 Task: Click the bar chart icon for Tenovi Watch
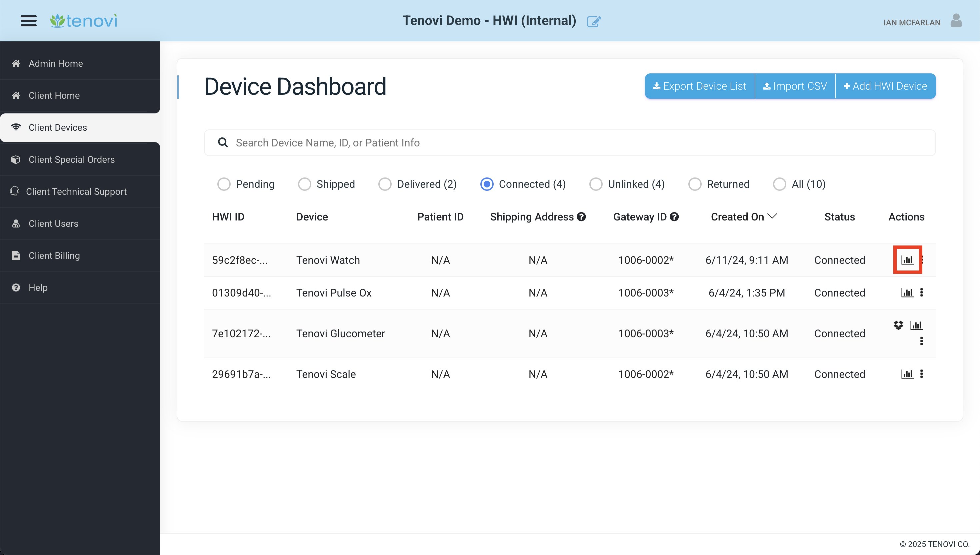pos(907,260)
